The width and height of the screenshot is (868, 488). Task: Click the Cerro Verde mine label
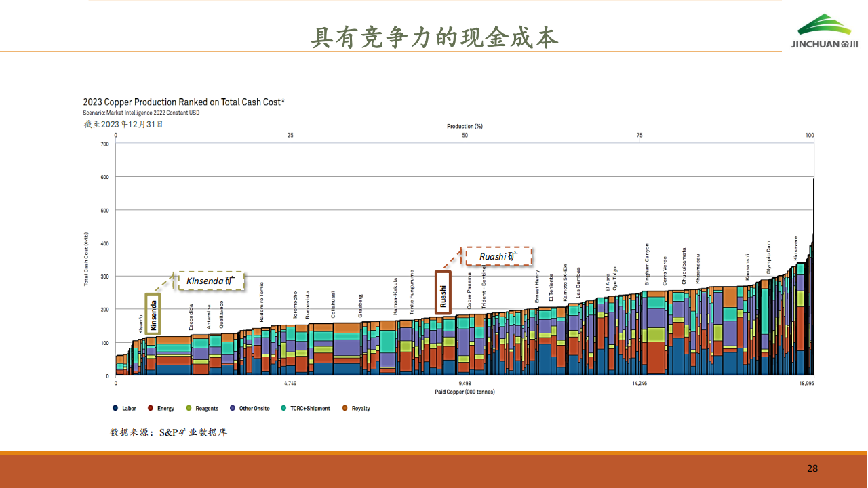point(665,270)
